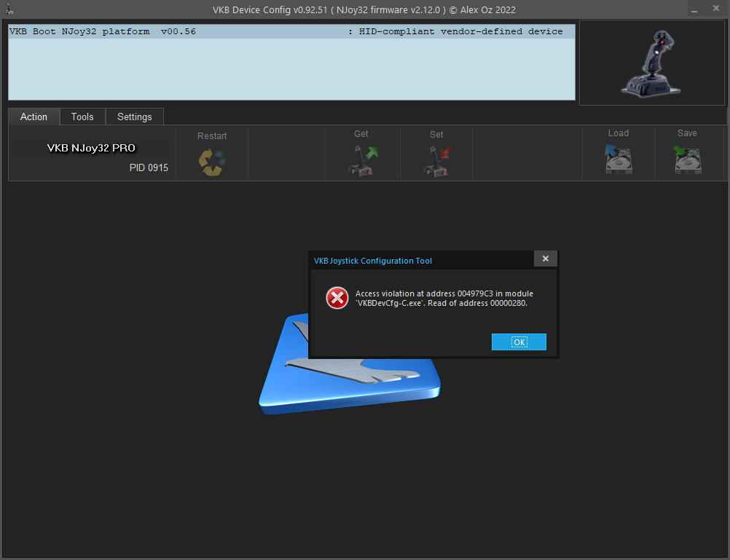Click the HID-compliant vendor-defined device text
This screenshot has width=730, height=560.
coord(460,31)
